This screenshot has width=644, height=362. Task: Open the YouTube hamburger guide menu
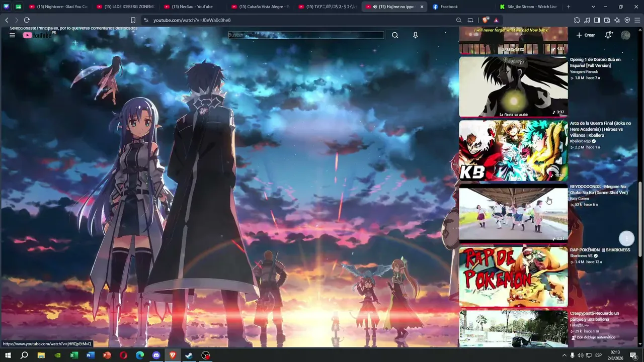point(12,35)
